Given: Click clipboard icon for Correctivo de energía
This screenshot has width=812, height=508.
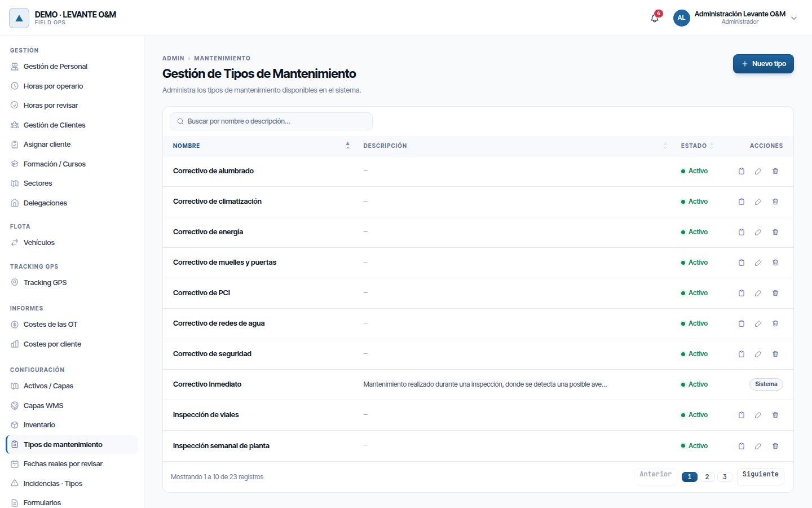Looking at the screenshot, I should [x=742, y=232].
